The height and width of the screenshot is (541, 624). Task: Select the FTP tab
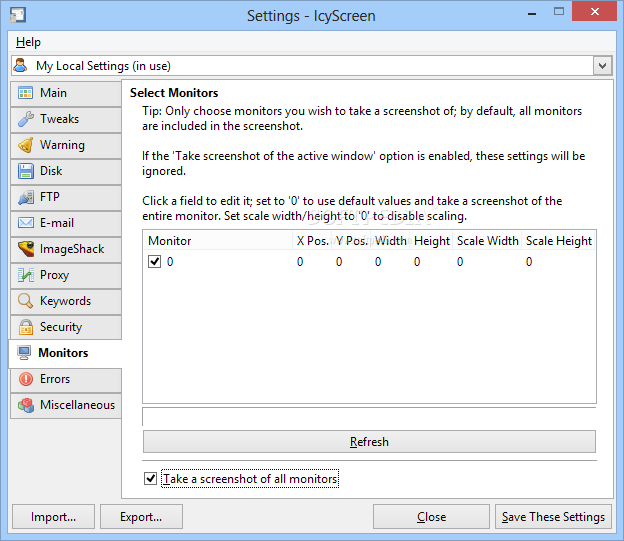pos(66,197)
